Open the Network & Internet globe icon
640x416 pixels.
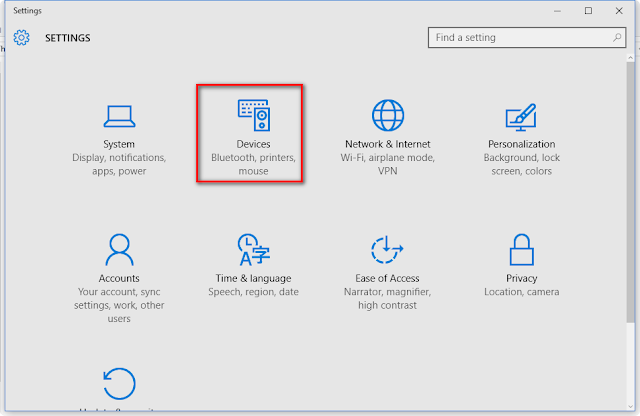pos(388,115)
